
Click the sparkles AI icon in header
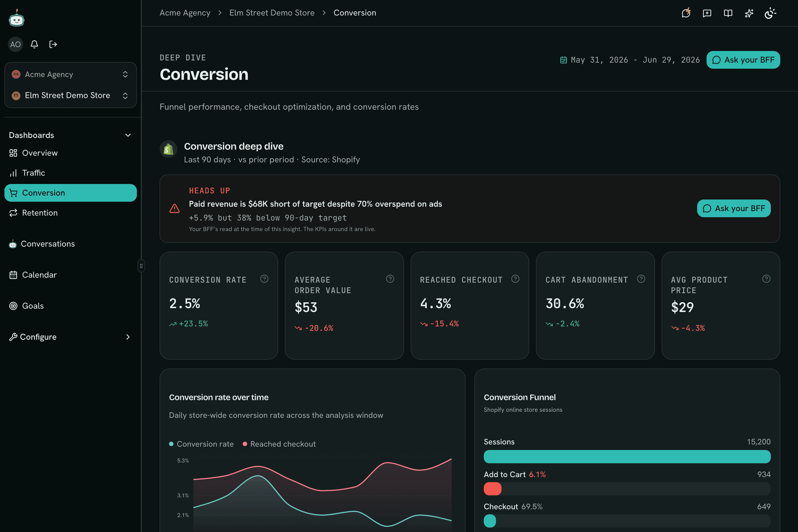[749, 13]
